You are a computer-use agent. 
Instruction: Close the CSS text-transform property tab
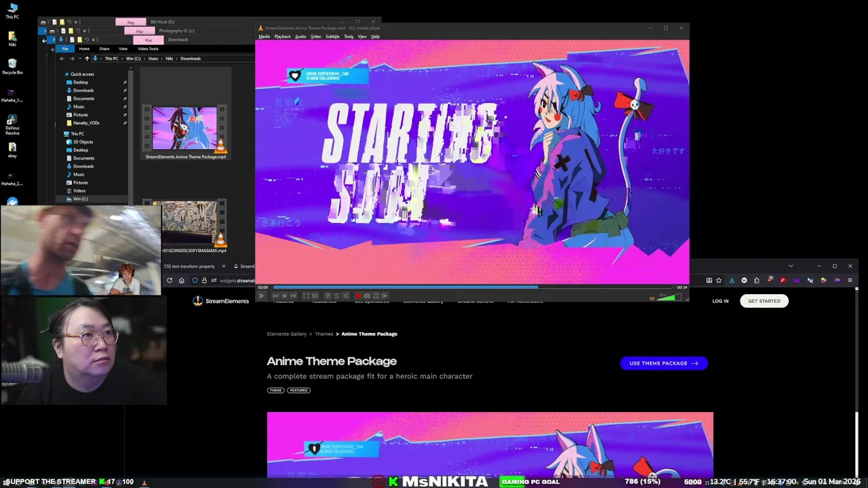(x=224, y=266)
